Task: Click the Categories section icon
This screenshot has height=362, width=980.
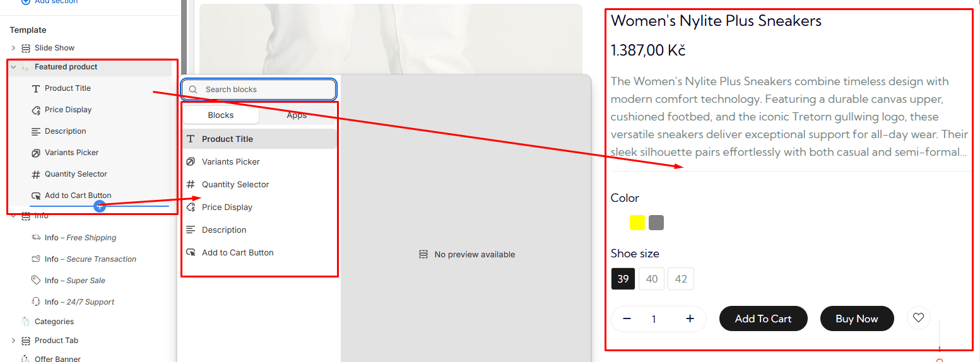Action: pyautogui.click(x=26, y=322)
